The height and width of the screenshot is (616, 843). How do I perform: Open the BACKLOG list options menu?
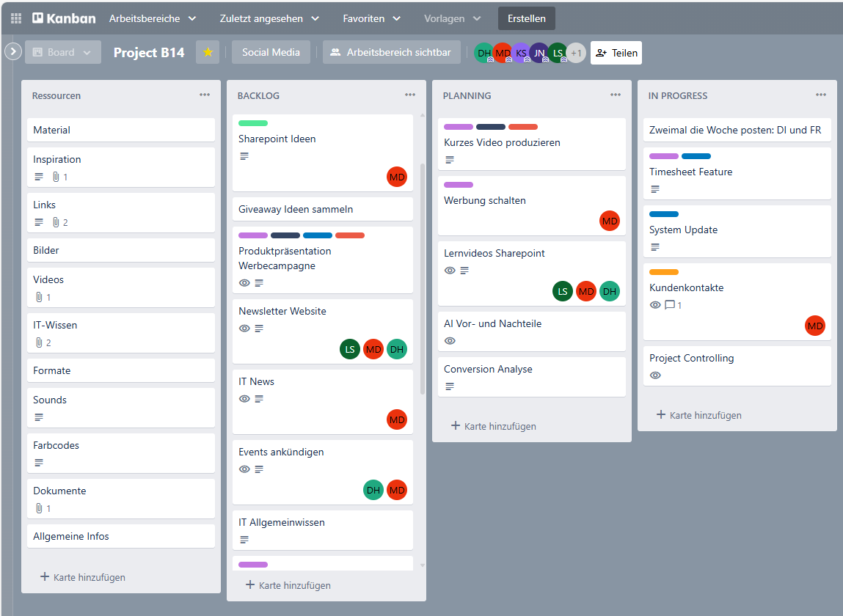pyautogui.click(x=410, y=95)
